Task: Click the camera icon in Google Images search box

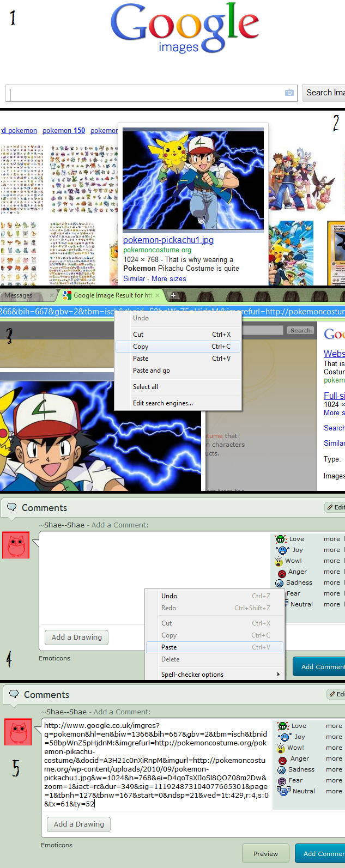Action: (x=289, y=93)
